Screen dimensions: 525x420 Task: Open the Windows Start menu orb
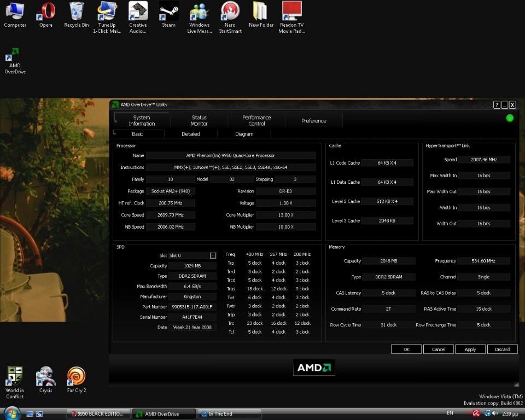click(12, 413)
